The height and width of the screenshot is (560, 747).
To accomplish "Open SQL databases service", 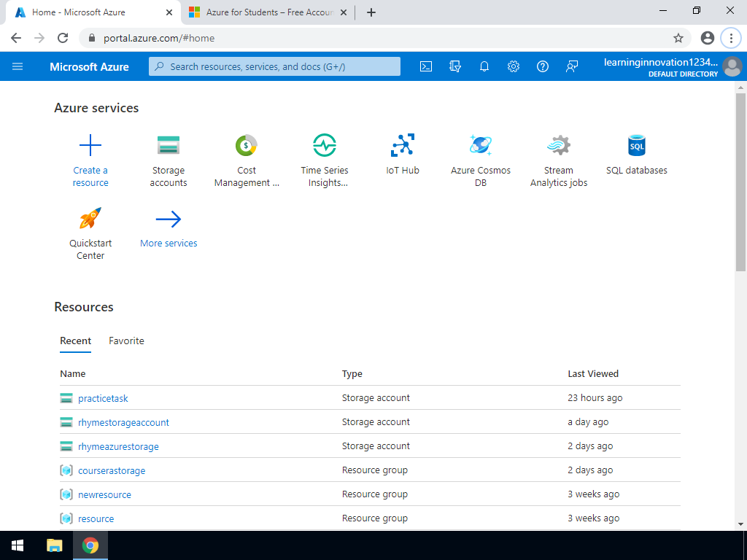I will pyautogui.click(x=637, y=146).
